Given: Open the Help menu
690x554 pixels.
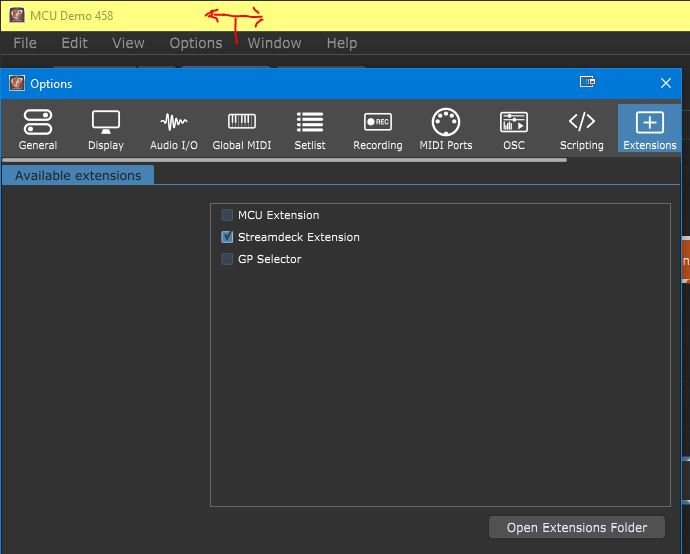Looking at the screenshot, I should click(x=342, y=43).
